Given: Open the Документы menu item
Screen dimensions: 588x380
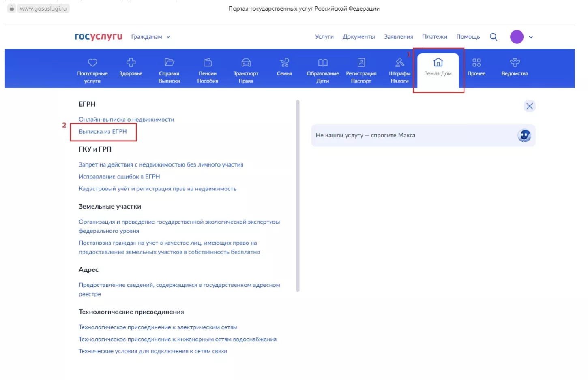Looking at the screenshot, I should (359, 37).
